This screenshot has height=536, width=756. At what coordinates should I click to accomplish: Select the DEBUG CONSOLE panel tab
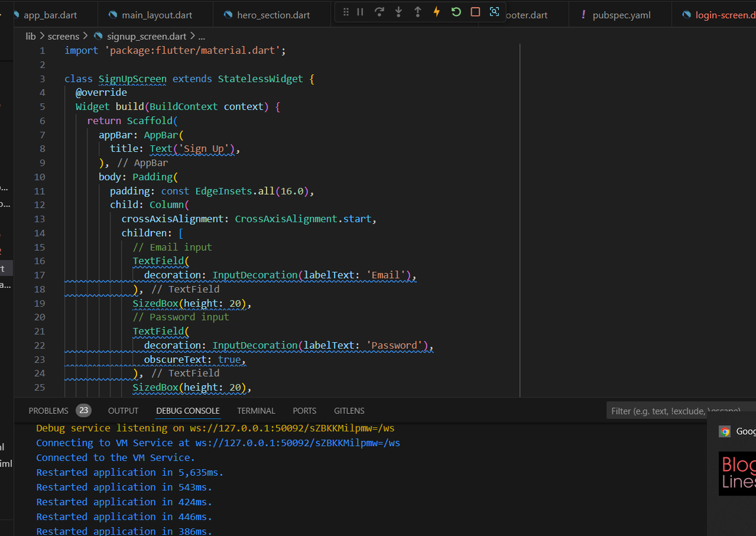coord(188,411)
